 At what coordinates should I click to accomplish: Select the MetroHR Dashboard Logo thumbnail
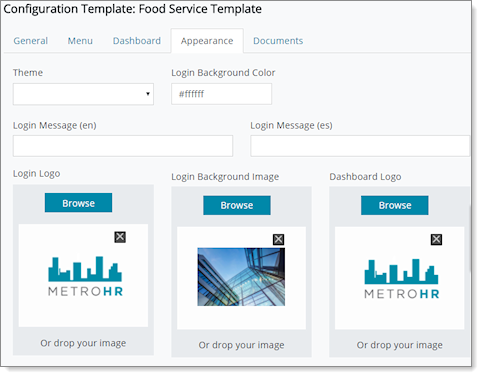402,279
